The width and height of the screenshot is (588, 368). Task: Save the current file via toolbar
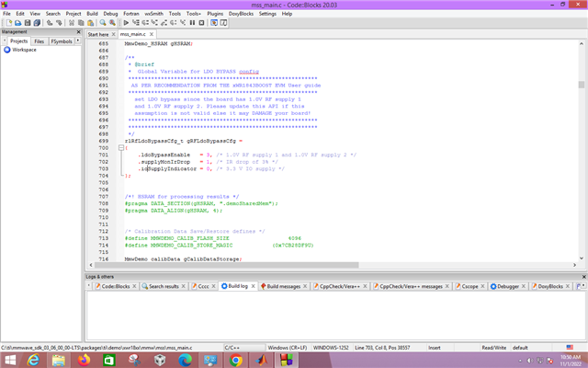tap(28, 23)
